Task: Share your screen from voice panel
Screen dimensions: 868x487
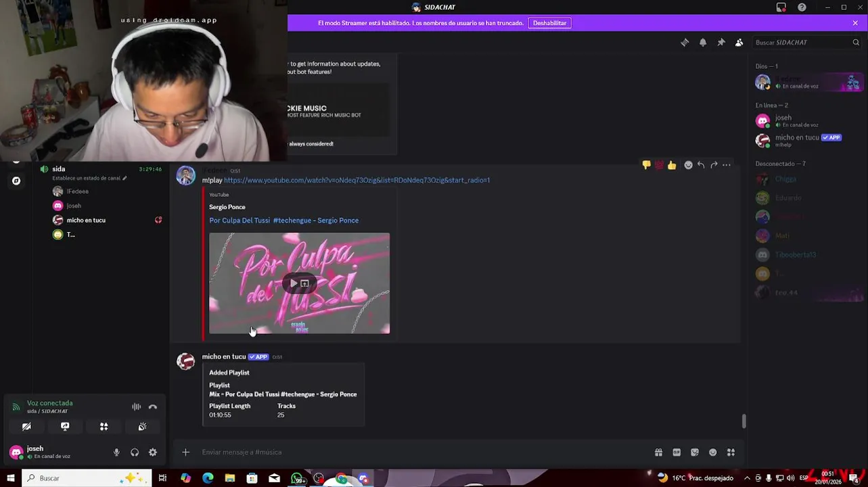Action: [65, 427]
